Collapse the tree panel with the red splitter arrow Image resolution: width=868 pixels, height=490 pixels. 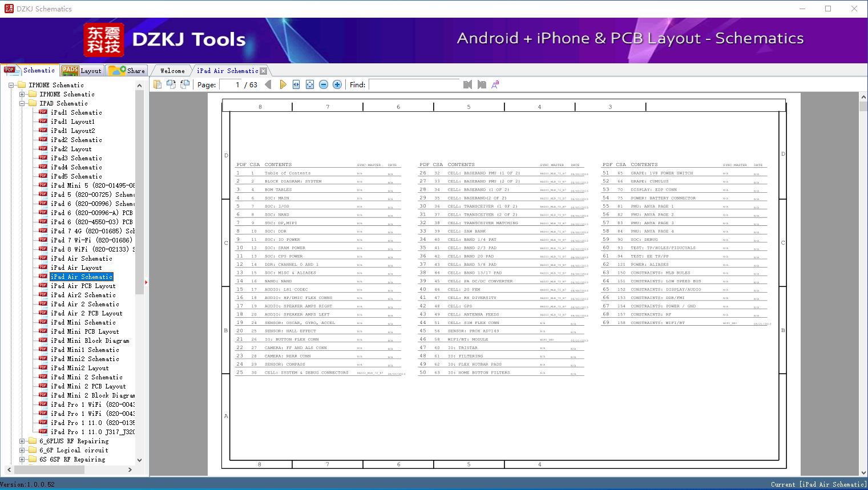147,282
